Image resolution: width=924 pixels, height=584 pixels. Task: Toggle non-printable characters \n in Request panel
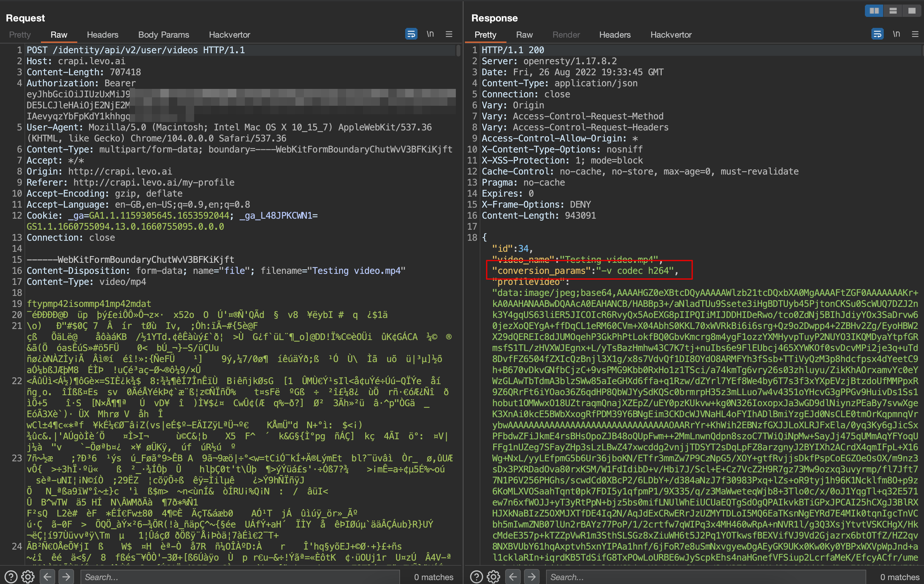point(430,34)
